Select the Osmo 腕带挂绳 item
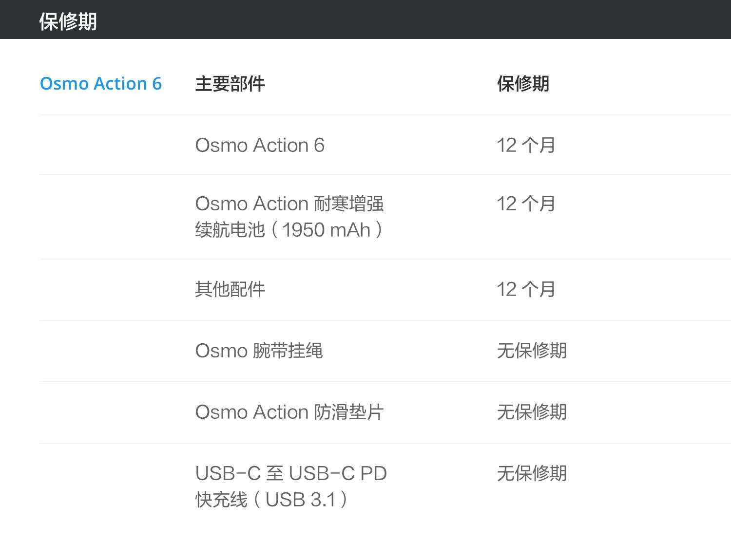This screenshot has height=560, width=731. click(259, 351)
